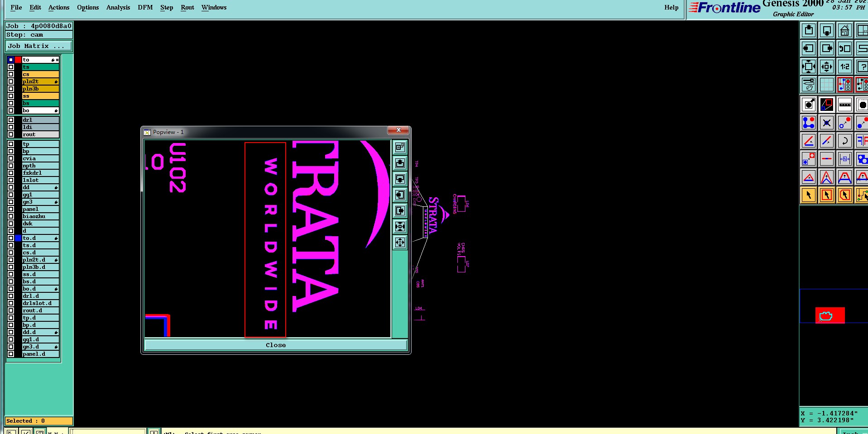Select the biaozhu layer name
Image resolution: width=868 pixels, height=434 pixels.
pyautogui.click(x=41, y=216)
